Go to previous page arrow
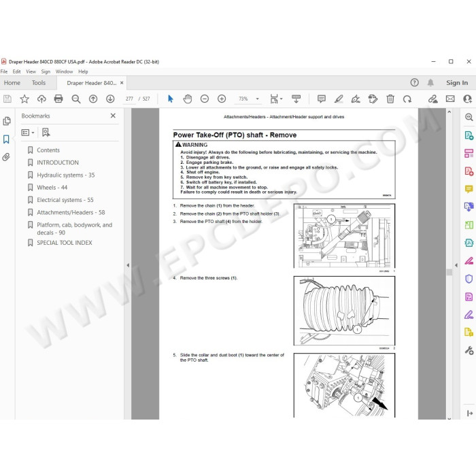 93,99
